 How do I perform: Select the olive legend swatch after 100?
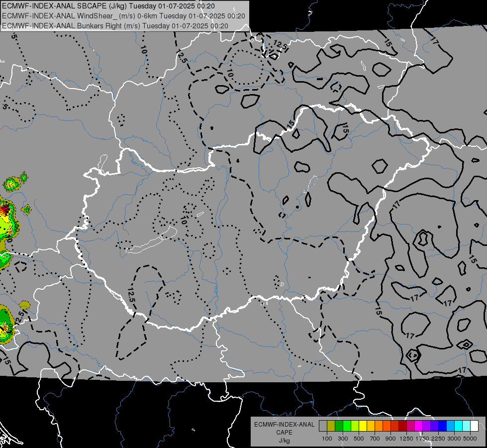pyautogui.click(x=331, y=426)
